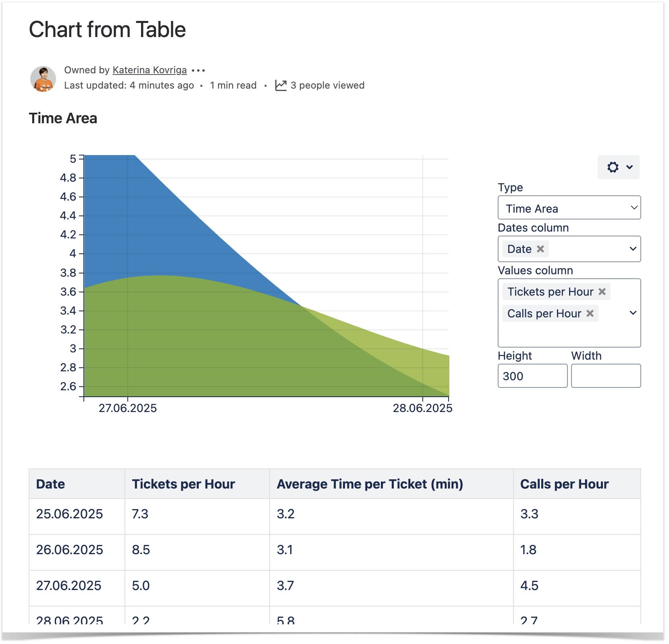Click into the Height input field
The image size is (669, 644).
tap(532, 376)
